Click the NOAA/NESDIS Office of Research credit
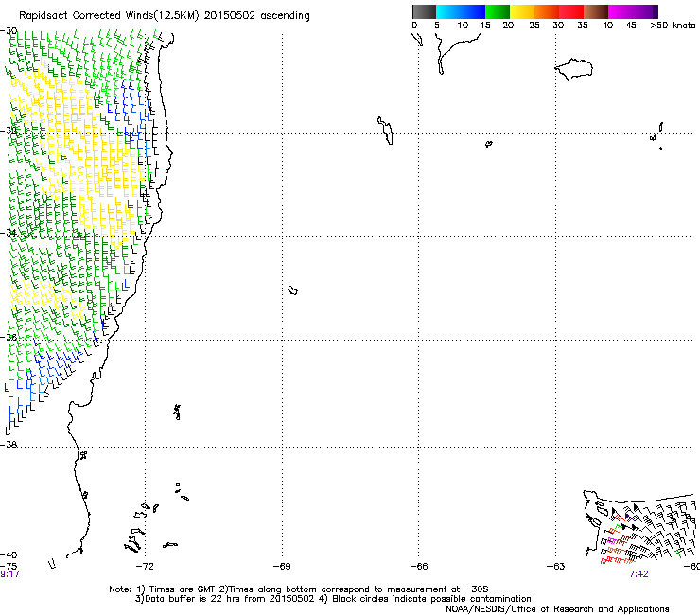Image resolution: width=700 pixels, height=615 pixels. click(557, 609)
